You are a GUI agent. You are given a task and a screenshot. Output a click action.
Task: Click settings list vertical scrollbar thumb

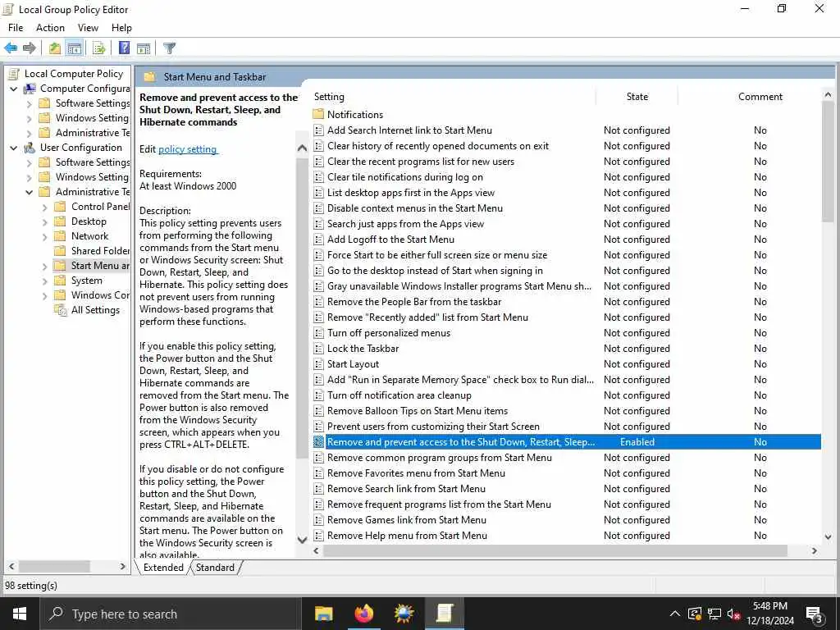828,161
